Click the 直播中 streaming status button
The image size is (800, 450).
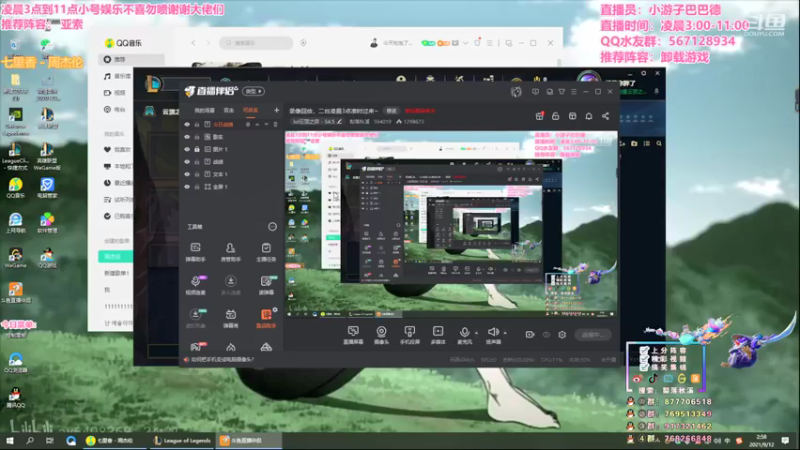pos(592,335)
